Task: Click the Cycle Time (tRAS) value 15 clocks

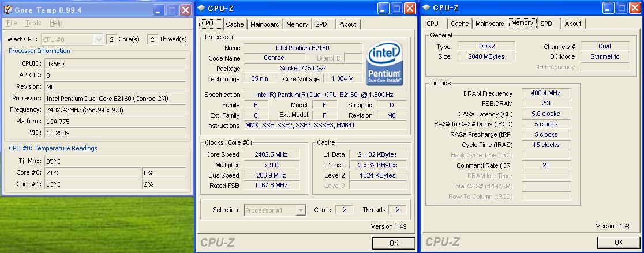Action: 546,145
